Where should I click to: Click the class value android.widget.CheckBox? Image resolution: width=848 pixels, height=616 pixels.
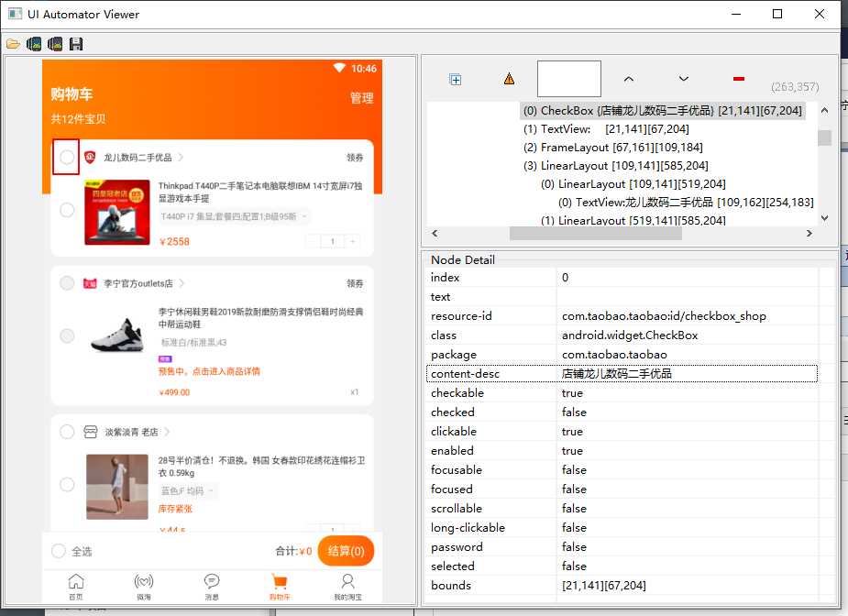point(630,335)
